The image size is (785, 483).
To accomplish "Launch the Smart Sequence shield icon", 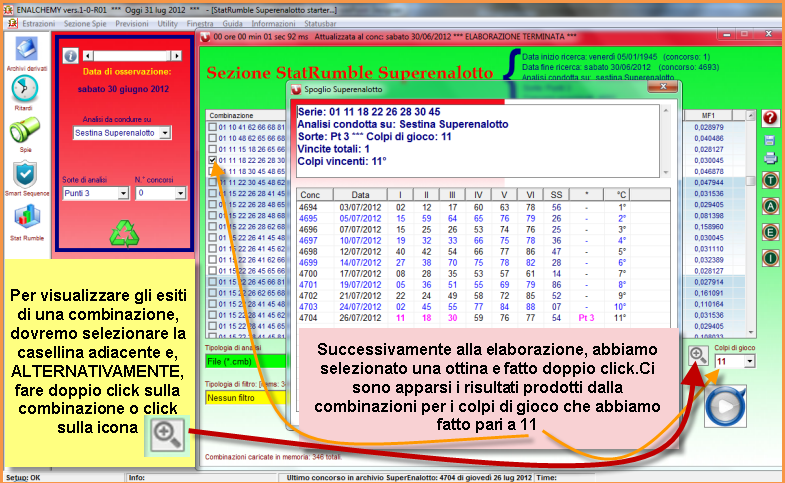I will click(x=26, y=175).
